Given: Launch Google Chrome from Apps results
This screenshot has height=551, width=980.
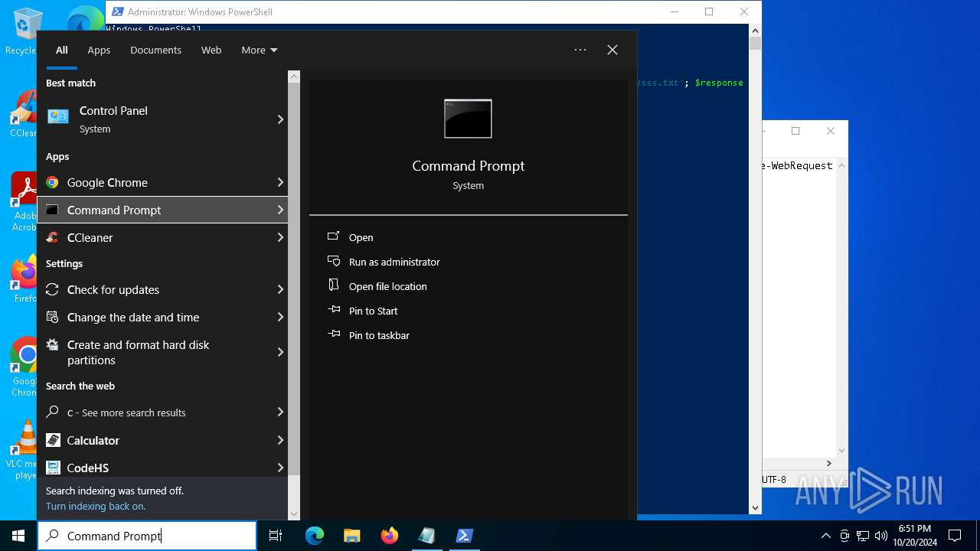Looking at the screenshot, I should 162,182.
